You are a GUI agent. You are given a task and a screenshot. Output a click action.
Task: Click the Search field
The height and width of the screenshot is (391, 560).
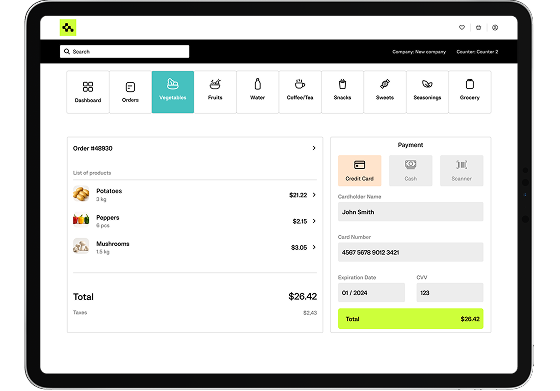pyautogui.click(x=124, y=51)
